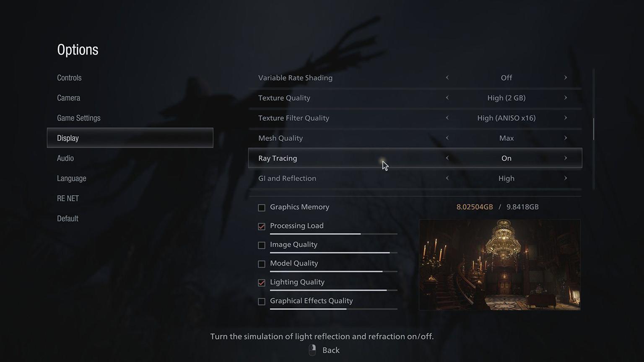Click left arrow for Ray Tracing
This screenshot has height=362, width=644.
coord(447,158)
